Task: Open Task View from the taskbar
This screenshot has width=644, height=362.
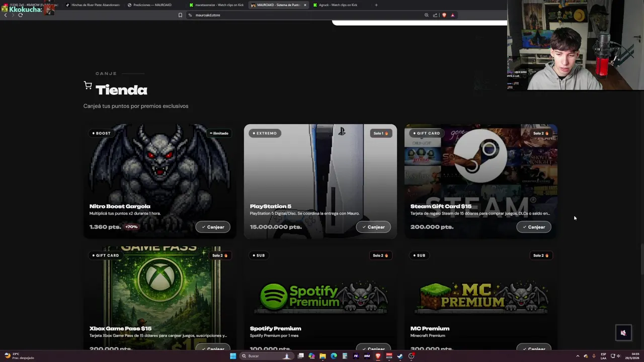Action: click(x=301, y=356)
